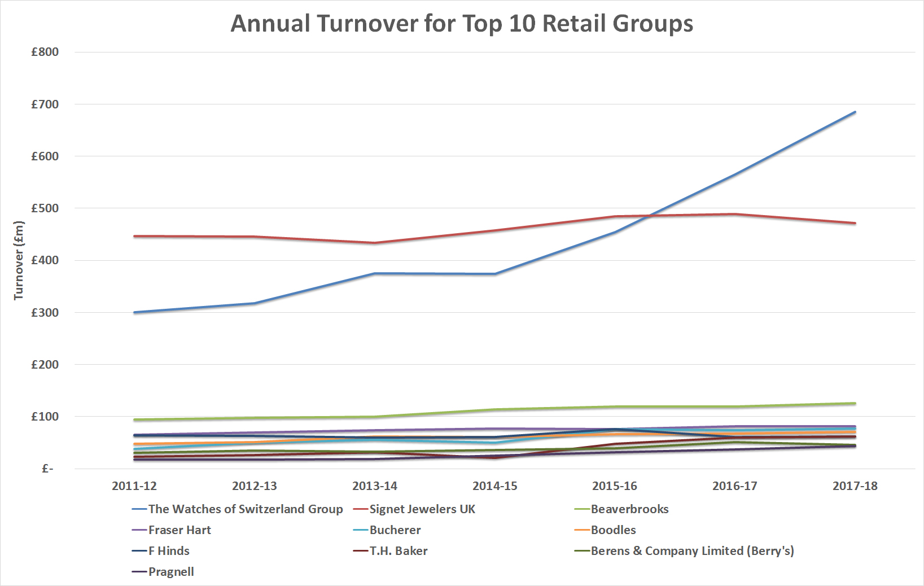This screenshot has width=924, height=586.
Task: Select the 'F Hinds' legend entry
Action: click(161, 551)
